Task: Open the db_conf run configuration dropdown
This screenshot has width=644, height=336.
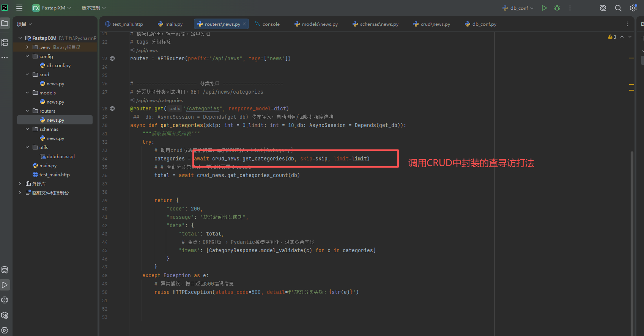Action: coord(518,8)
